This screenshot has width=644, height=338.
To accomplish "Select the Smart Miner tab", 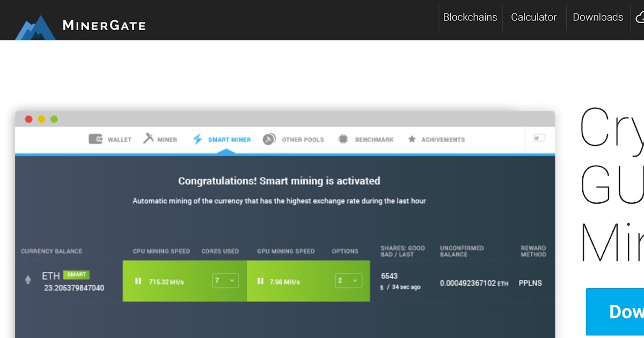I will (x=229, y=139).
